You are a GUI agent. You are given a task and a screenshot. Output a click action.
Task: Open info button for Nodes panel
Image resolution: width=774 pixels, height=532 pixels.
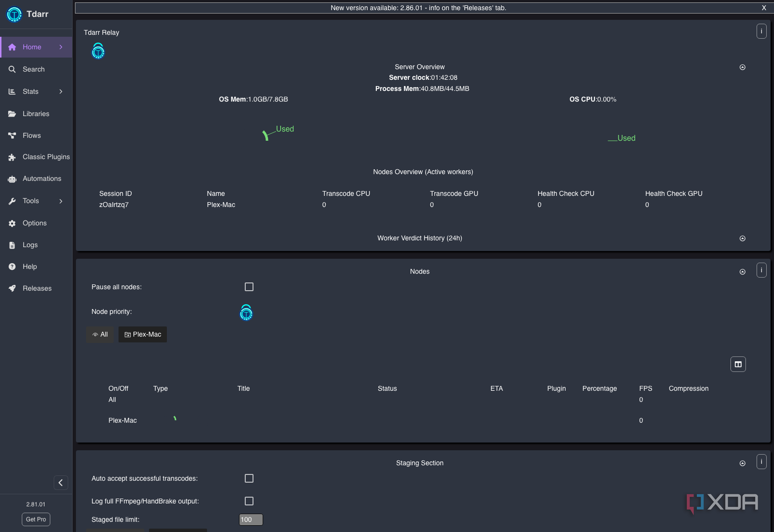[761, 270]
